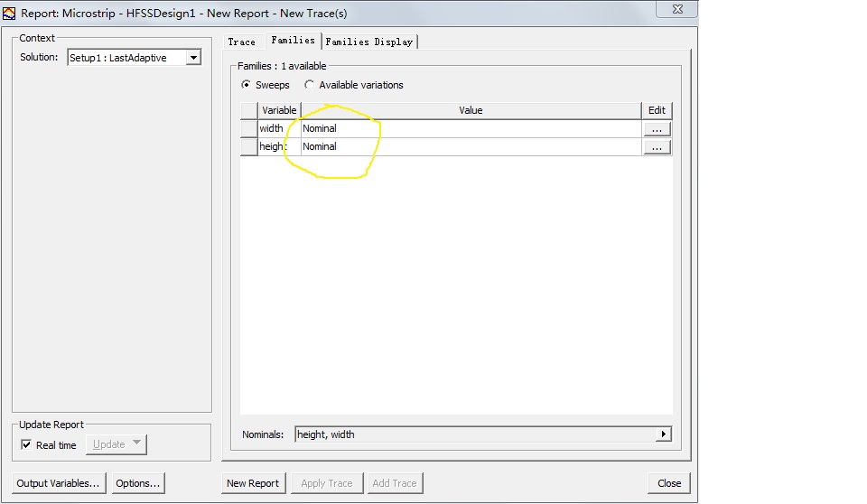Viewport: 867px width, 504px height.
Task: Choose the Available variations radio option
Action: (x=310, y=85)
